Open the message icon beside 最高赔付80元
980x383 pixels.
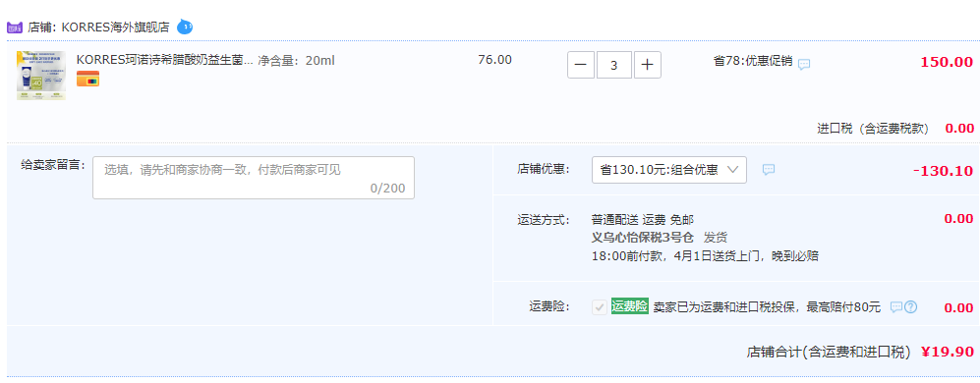[x=896, y=306]
